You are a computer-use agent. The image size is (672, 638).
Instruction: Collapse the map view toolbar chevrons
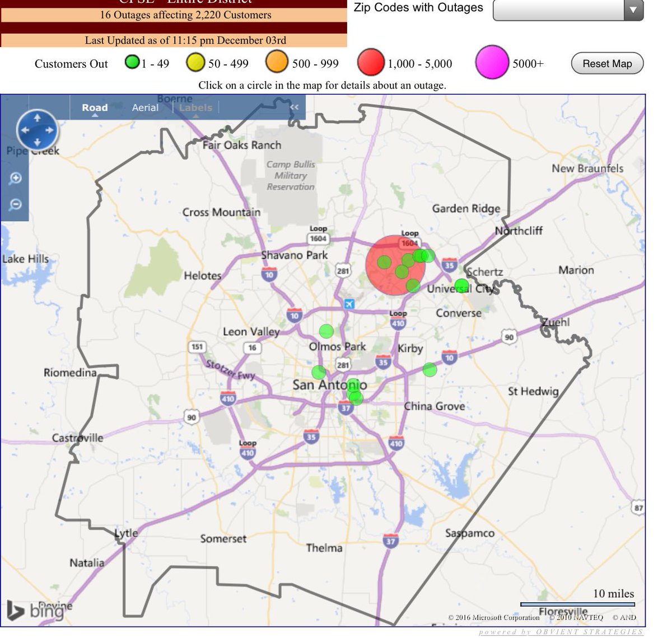(x=295, y=107)
